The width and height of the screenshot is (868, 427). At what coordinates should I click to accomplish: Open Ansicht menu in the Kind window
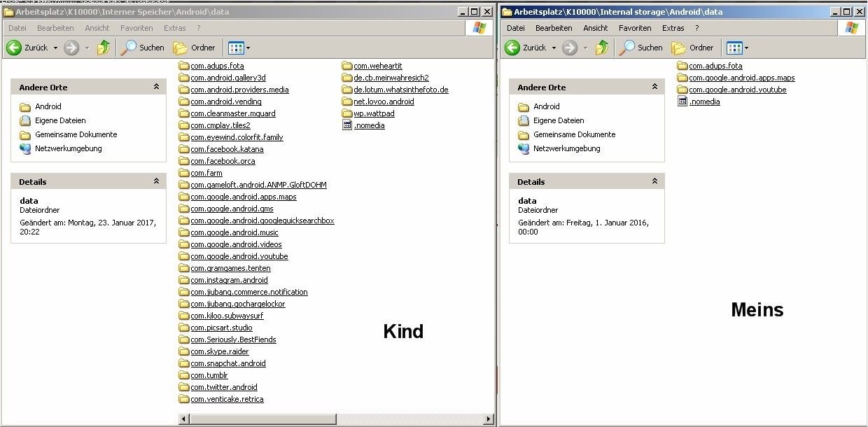tap(97, 28)
